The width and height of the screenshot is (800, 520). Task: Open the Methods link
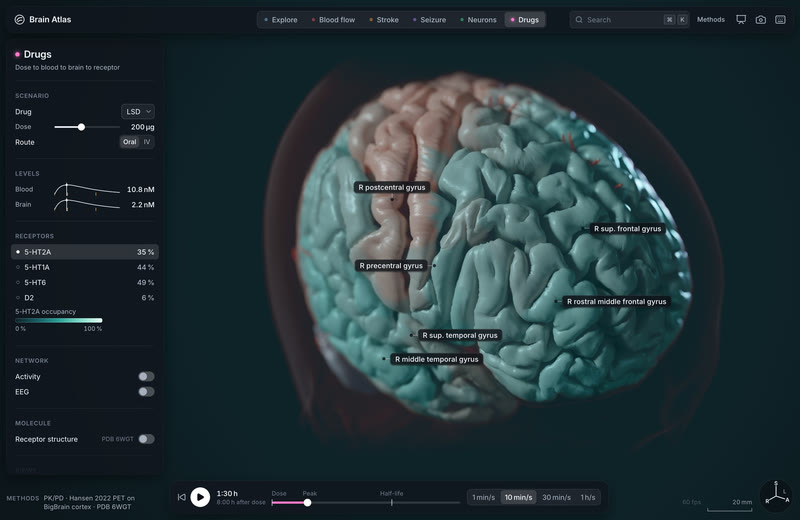point(711,19)
